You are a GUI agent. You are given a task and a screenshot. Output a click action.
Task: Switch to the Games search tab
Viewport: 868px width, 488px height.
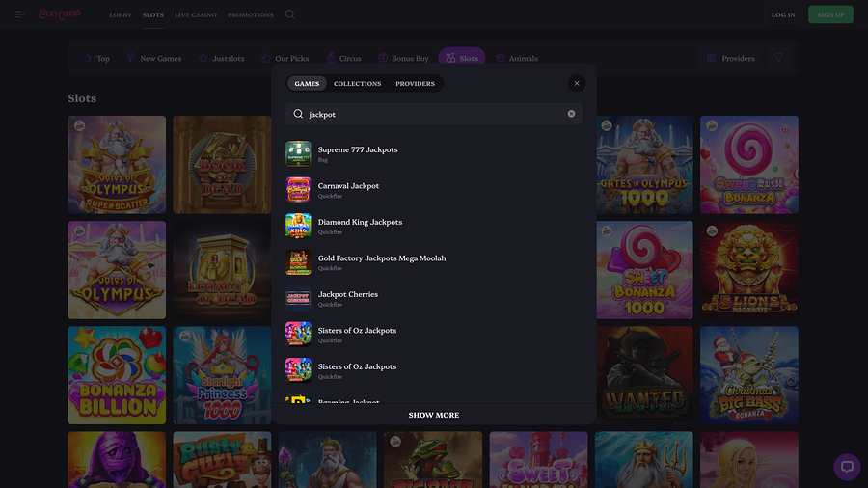[x=307, y=84]
